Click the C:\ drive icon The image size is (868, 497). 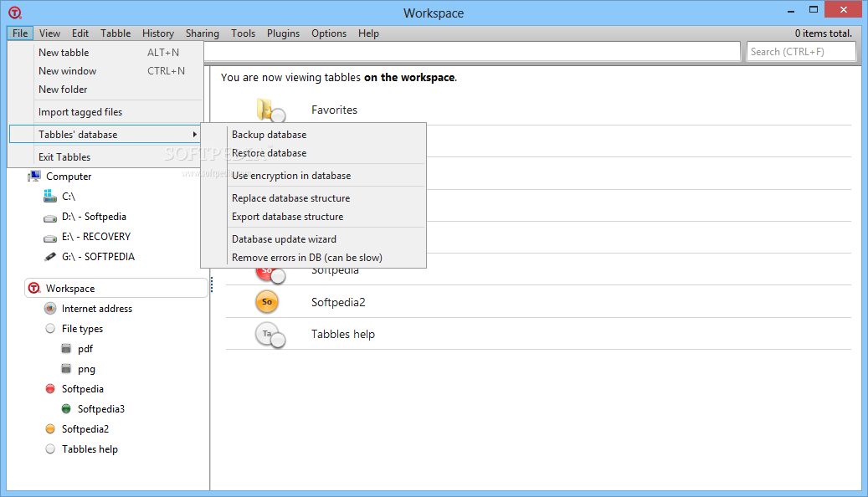pyautogui.click(x=50, y=196)
